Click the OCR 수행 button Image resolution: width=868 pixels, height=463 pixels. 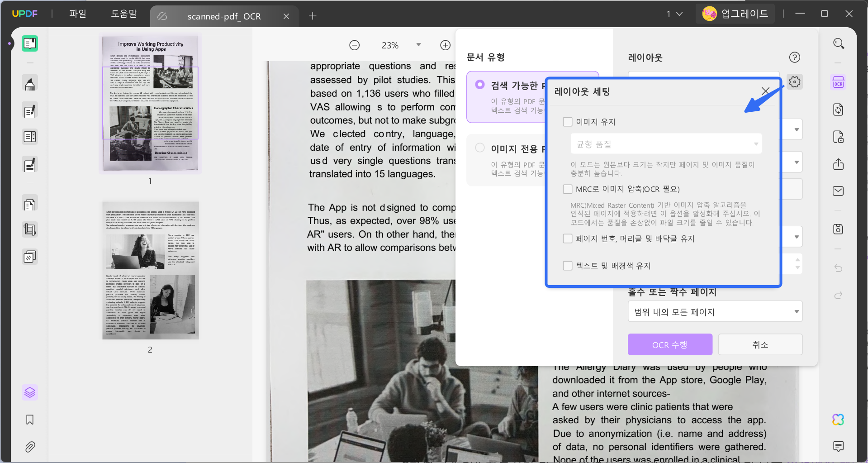[669, 344]
